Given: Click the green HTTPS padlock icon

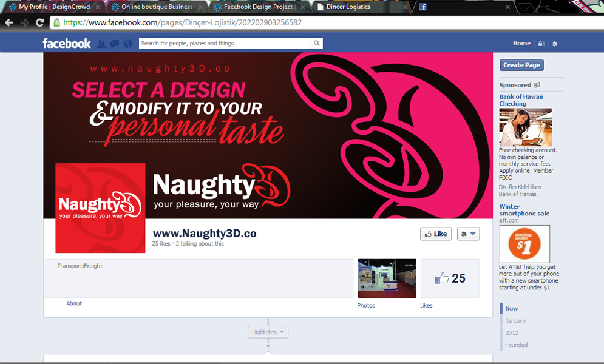Looking at the screenshot, I should pos(56,22).
